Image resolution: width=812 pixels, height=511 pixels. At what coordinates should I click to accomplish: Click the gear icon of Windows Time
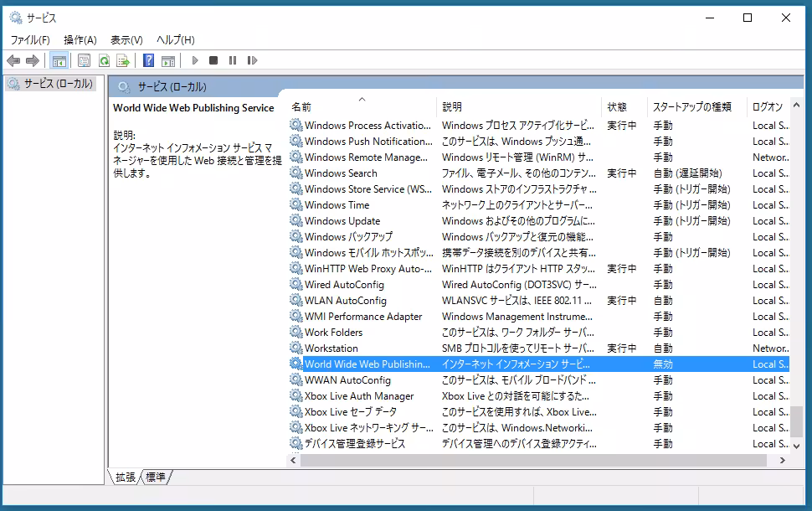tap(296, 204)
